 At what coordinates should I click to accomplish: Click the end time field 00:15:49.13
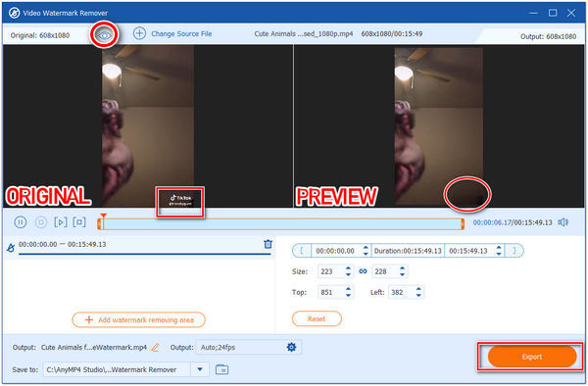coord(468,251)
